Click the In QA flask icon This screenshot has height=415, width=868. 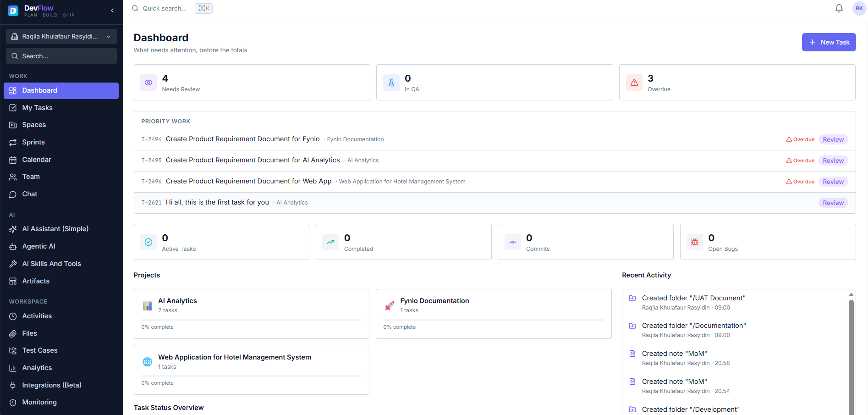391,83
